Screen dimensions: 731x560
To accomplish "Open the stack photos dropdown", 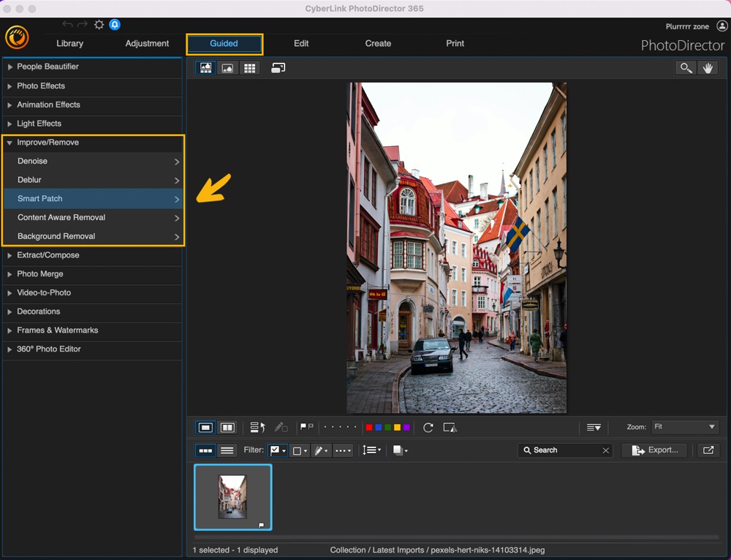I will click(x=400, y=450).
